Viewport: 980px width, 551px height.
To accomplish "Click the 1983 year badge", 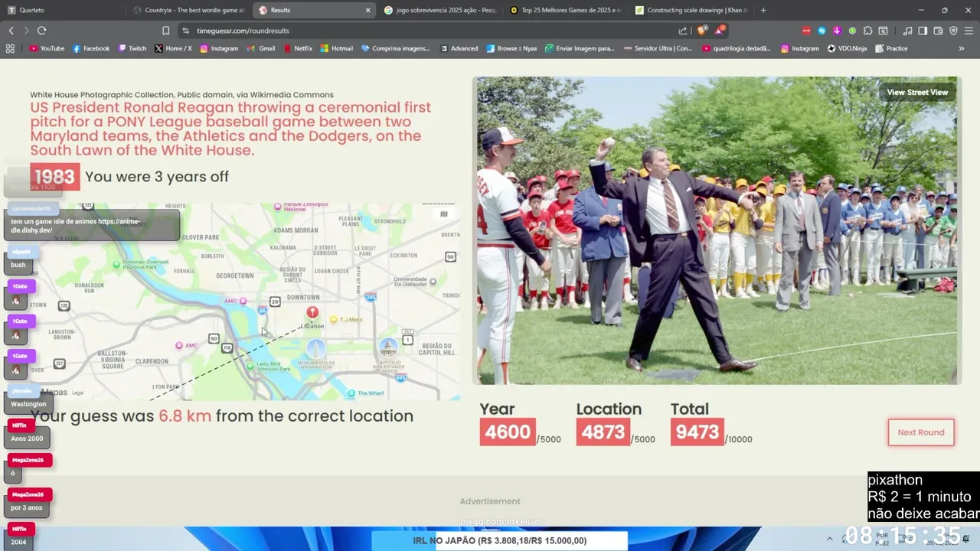I will pyautogui.click(x=54, y=177).
